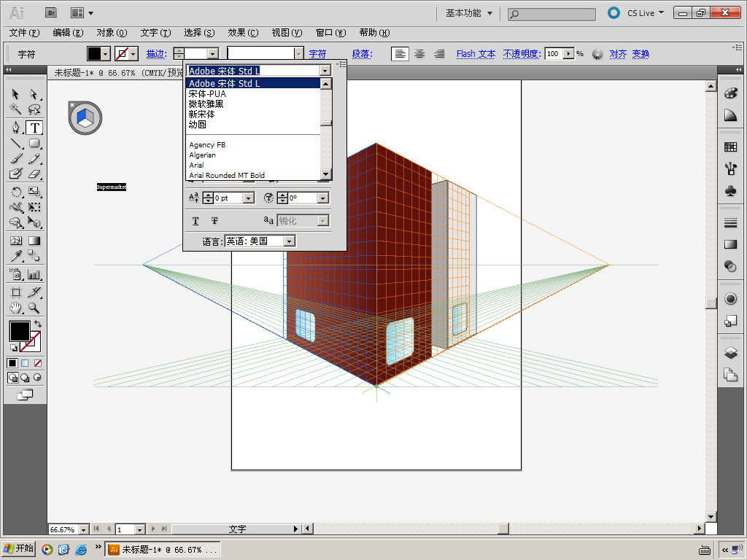Open the zoom level dropdown at 66.67%
The width and height of the screenshot is (747, 560).
[83, 529]
